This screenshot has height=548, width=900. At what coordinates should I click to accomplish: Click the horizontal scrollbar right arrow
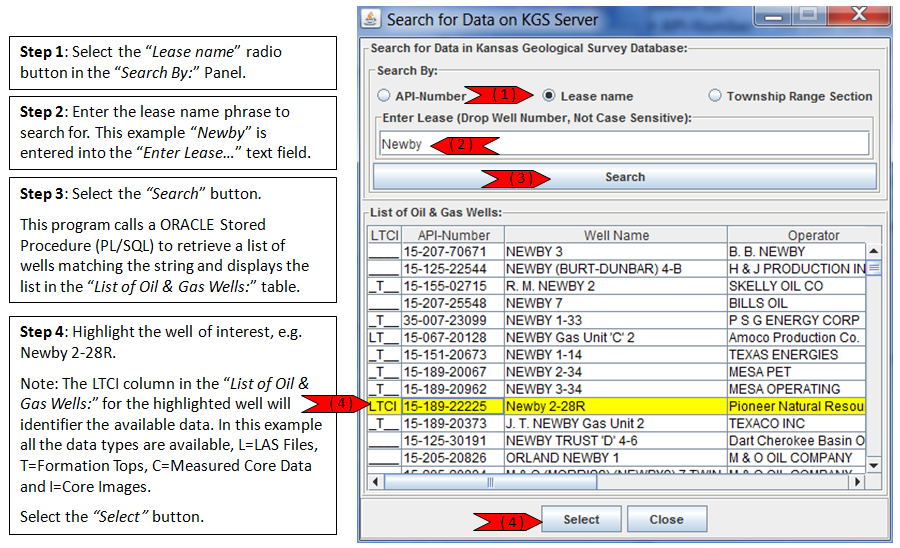(858, 481)
